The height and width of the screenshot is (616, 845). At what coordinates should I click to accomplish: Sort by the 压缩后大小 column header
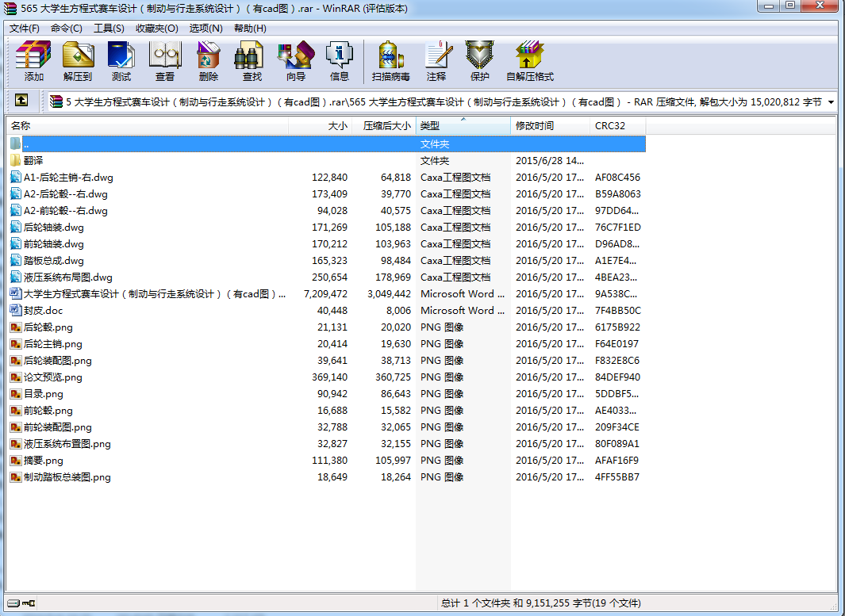[x=384, y=125]
